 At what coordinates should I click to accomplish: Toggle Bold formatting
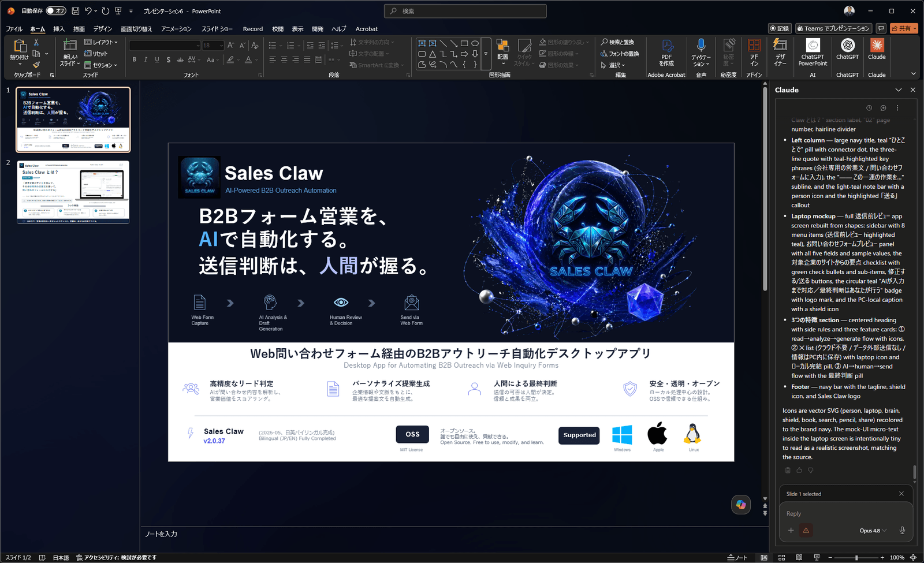click(135, 59)
